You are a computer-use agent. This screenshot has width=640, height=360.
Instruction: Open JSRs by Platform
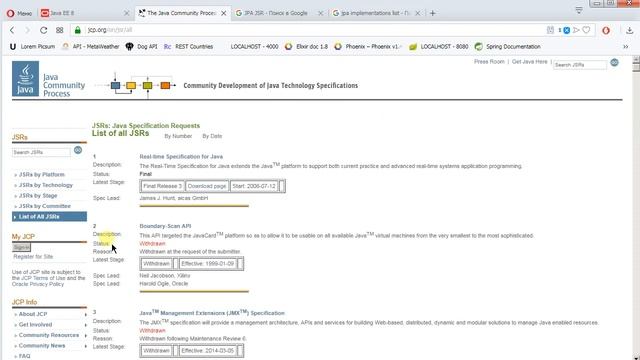point(42,174)
